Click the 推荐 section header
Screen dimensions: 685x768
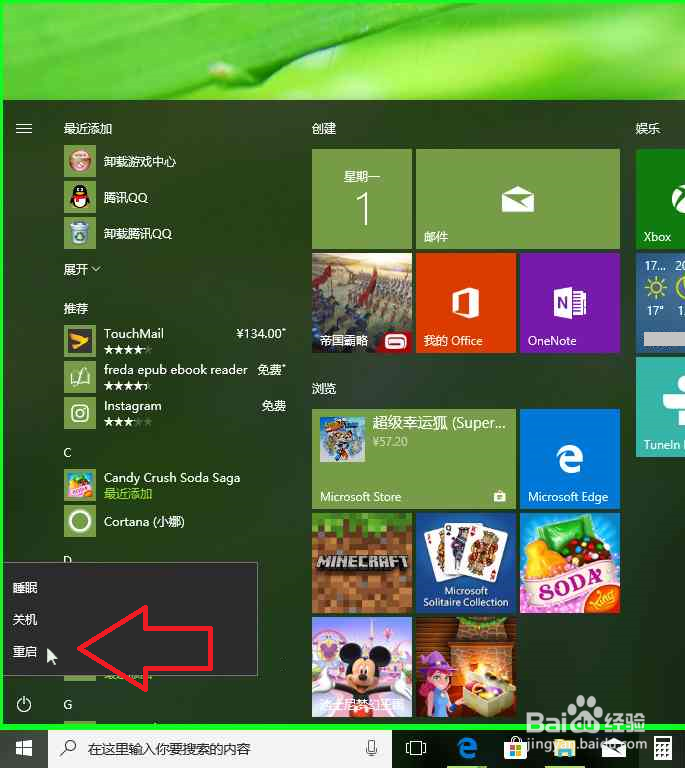click(76, 309)
